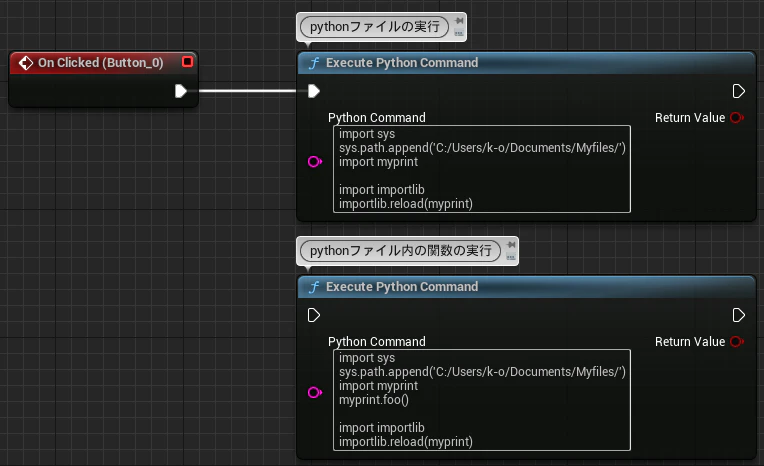The width and height of the screenshot is (764, 466).
Task: Click 'Python Command' label on bottom node
Action: pos(377,342)
